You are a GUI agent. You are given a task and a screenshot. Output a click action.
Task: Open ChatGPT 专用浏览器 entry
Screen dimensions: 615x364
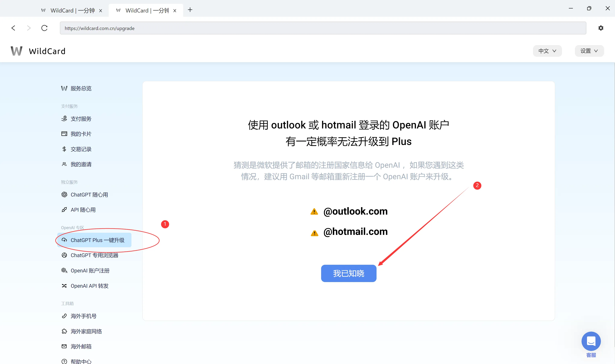(94, 255)
